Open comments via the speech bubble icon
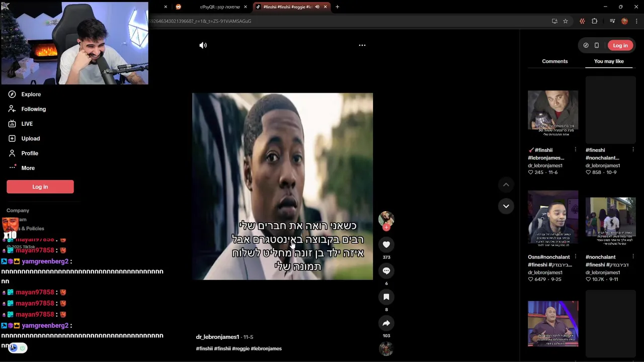Image resolution: width=644 pixels, height=362 pixels. [386, 270]
